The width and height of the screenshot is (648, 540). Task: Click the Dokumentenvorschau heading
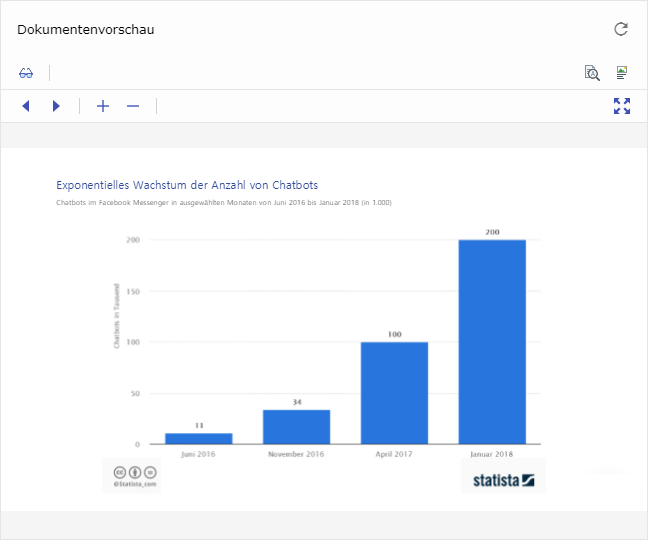[x=86, y=29]
